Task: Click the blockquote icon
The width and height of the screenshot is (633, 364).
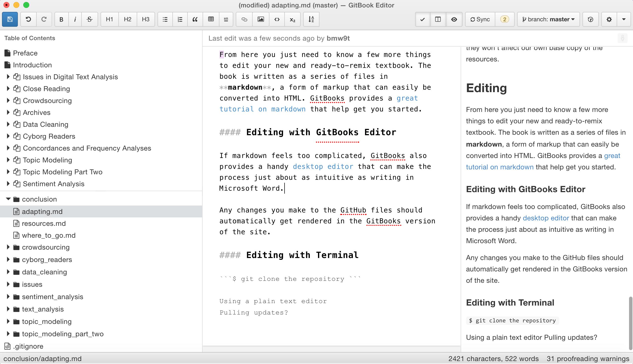Action: coord(195,19)
